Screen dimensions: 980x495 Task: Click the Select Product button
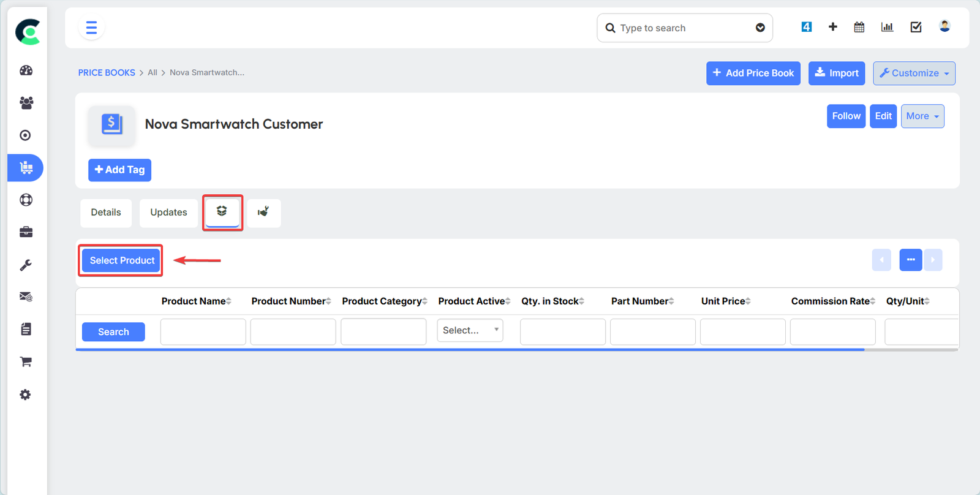click(x=122, y=260)
